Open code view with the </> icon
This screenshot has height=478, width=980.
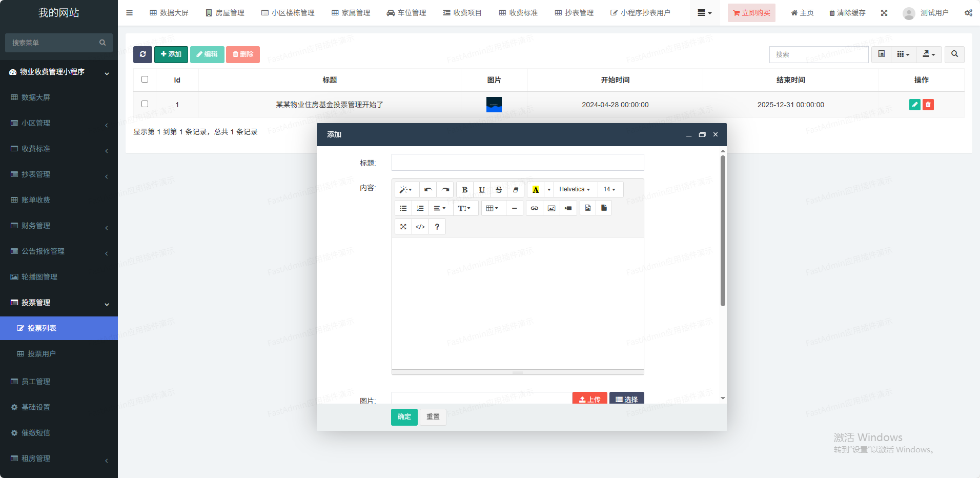(420, 227)
